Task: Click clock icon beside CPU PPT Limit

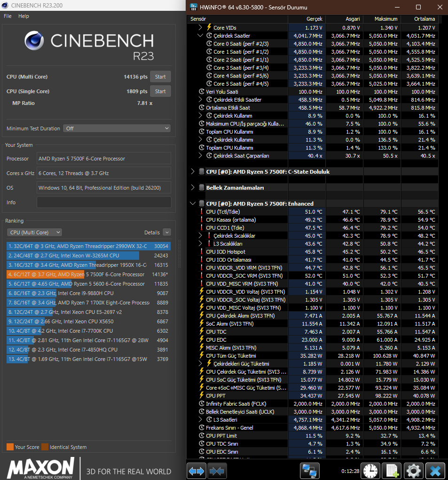Action: [202, 435]
